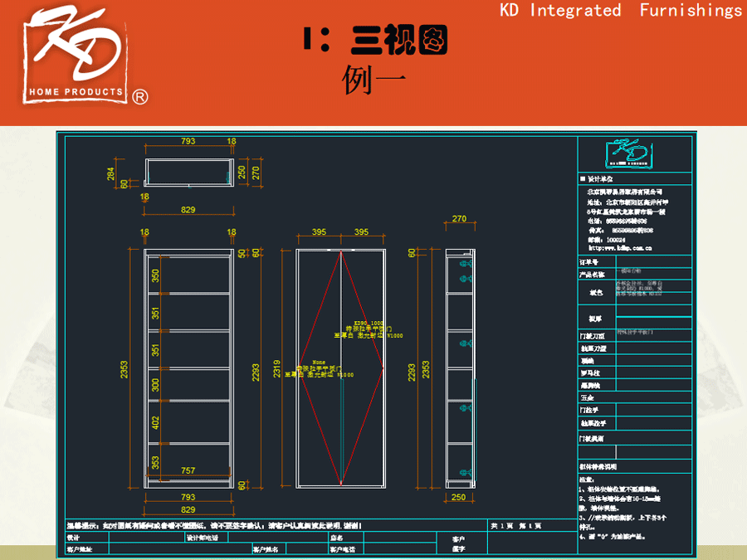Click the 2353 overall height dimension
747x560 pixels.
point(124,367)
